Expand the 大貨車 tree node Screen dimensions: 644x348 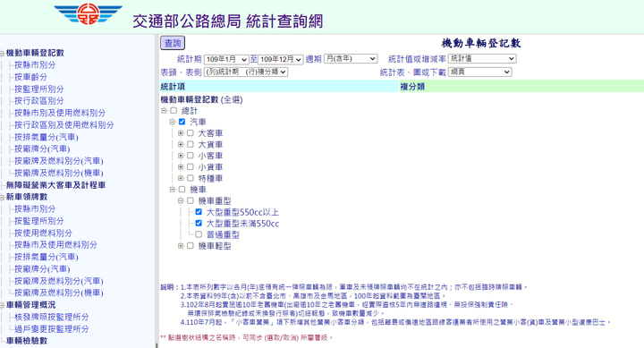tap(181, 144)
